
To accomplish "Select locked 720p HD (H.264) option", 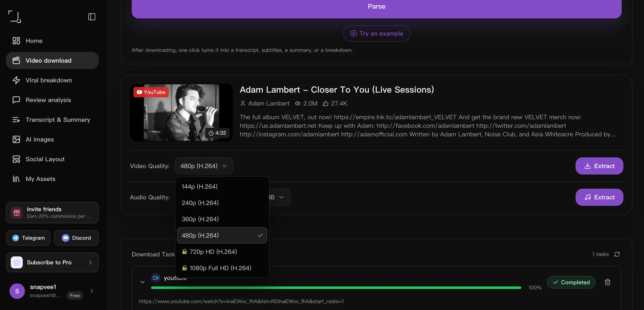I will point(222,251).
